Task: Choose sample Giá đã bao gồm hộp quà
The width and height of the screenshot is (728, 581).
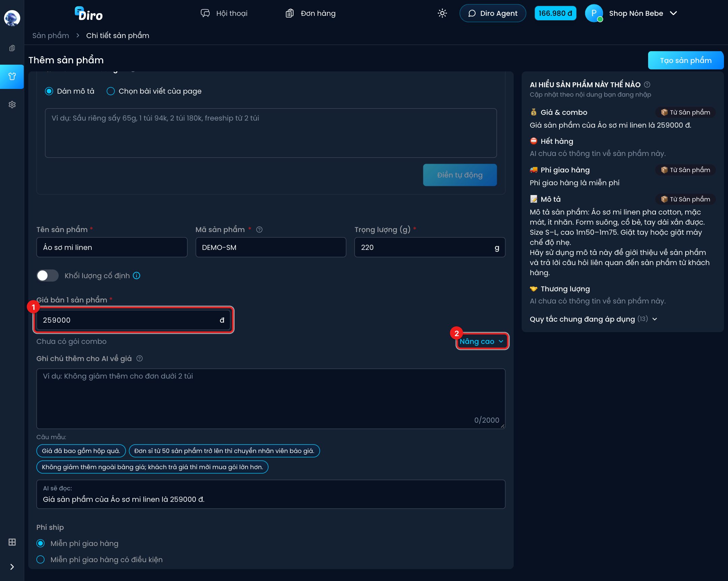Action: tap(81, 451)
